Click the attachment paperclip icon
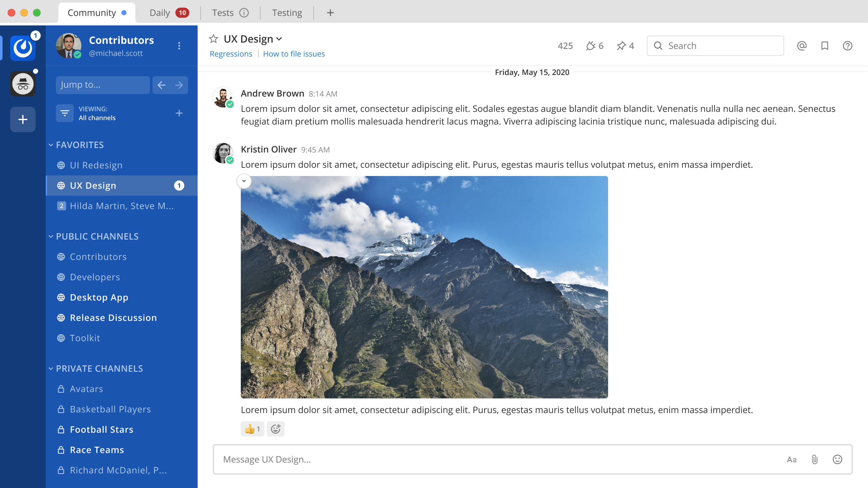 (814, 459)
